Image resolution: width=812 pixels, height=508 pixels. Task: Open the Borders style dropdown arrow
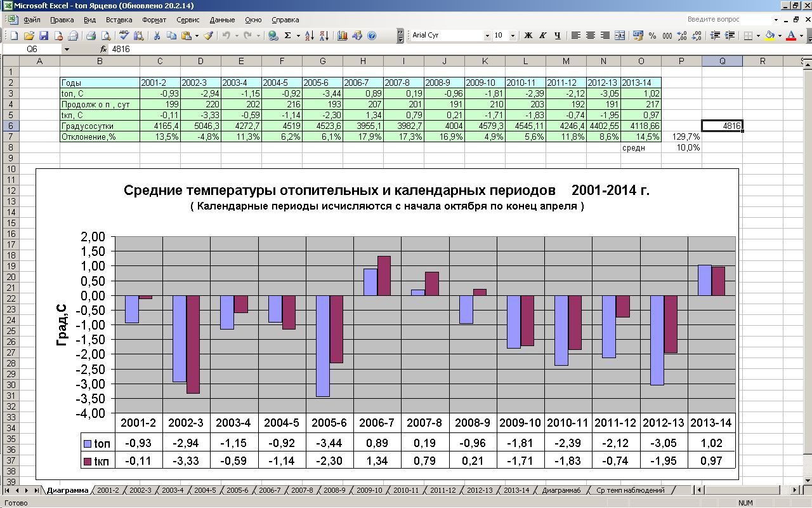[x=759, y=36]
